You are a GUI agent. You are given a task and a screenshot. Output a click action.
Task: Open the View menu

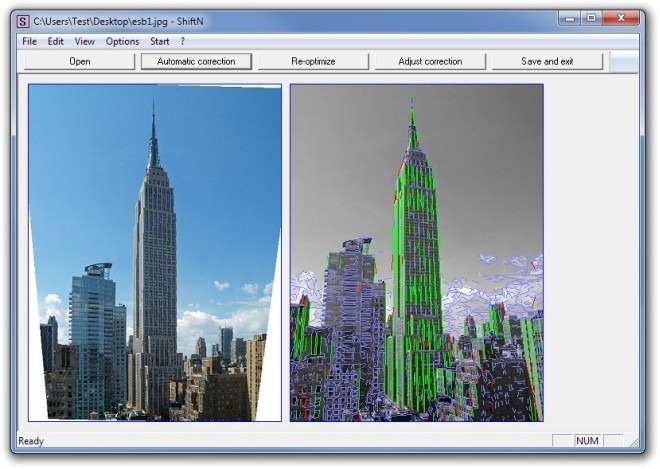point(85,41)
